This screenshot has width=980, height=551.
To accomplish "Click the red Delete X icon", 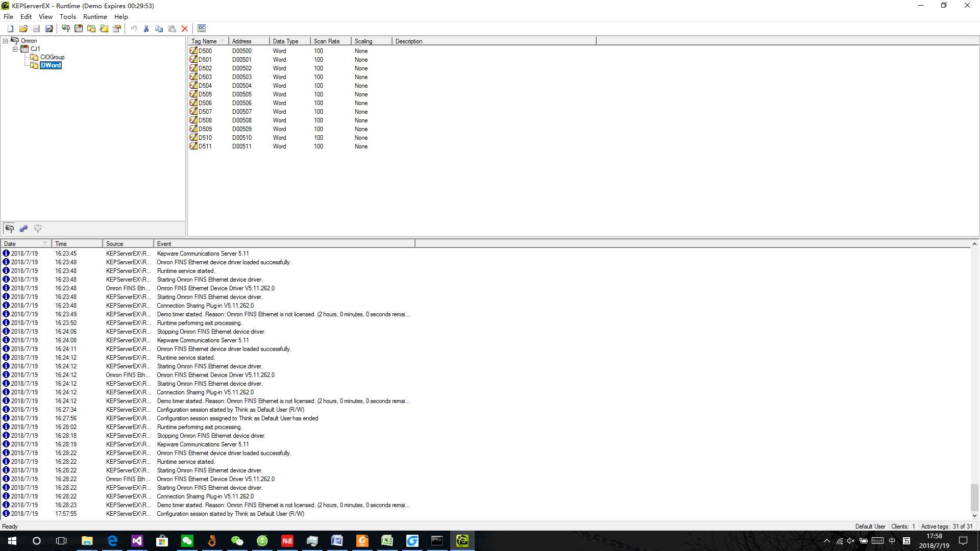I will [185, 29].
